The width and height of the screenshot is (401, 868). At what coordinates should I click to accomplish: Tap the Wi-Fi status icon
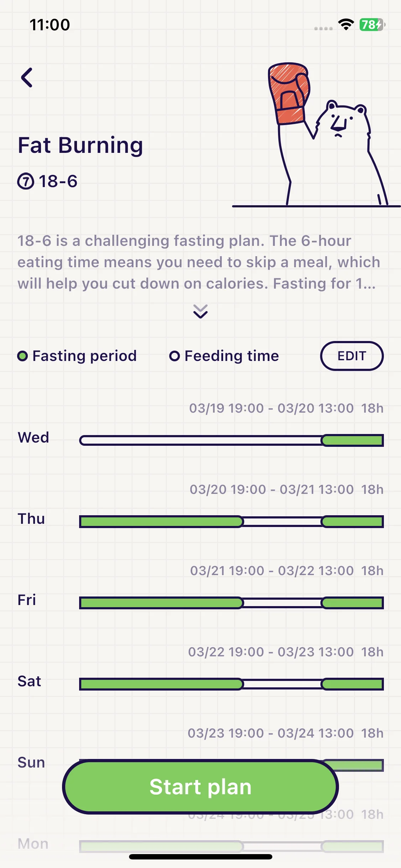click(x=346, y=25)
